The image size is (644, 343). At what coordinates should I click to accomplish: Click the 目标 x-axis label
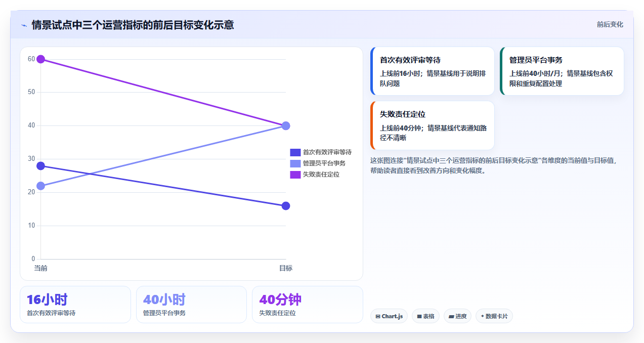pos(286,268)
